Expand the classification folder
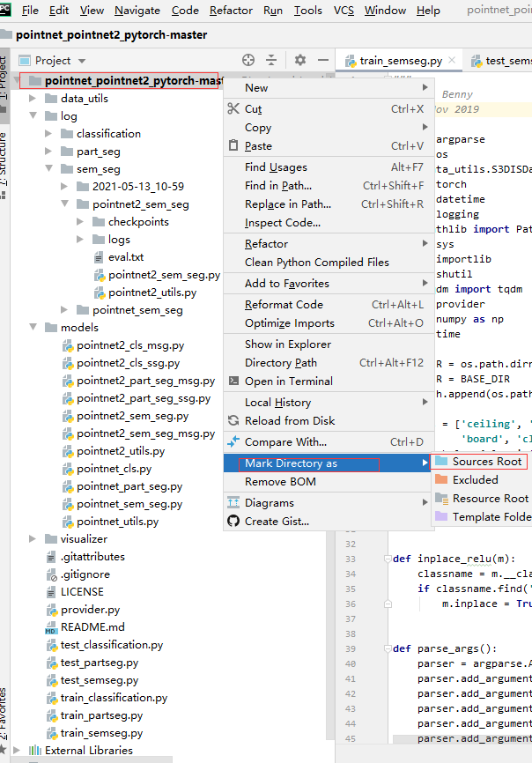The width and height of the screenshot is (532, 763). [x=48, y=133]
